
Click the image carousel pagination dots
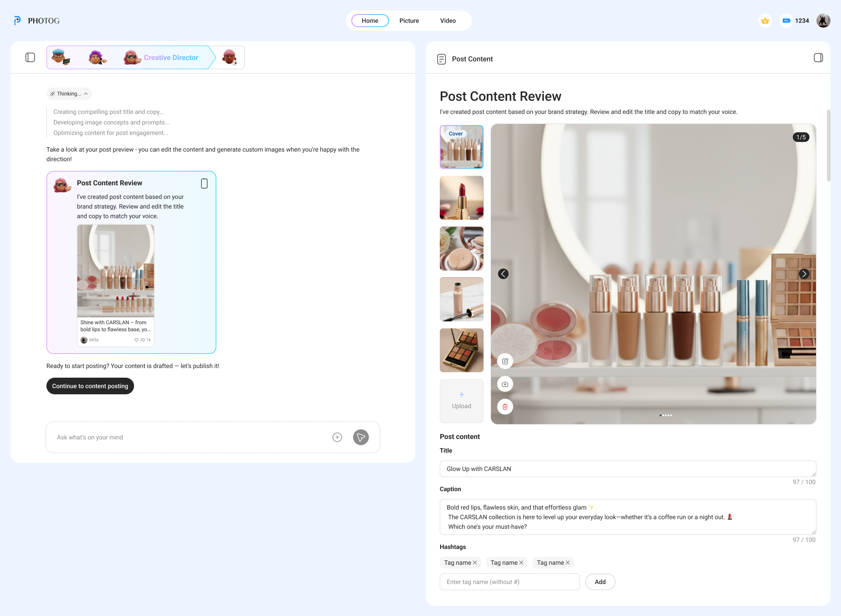[x=666, y=415]
